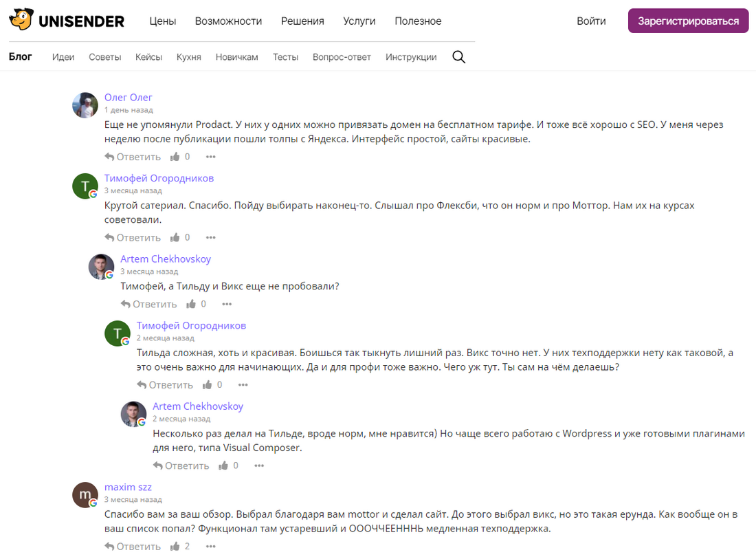Click Artem's avatar on Wordpress comment

point(133,414)
